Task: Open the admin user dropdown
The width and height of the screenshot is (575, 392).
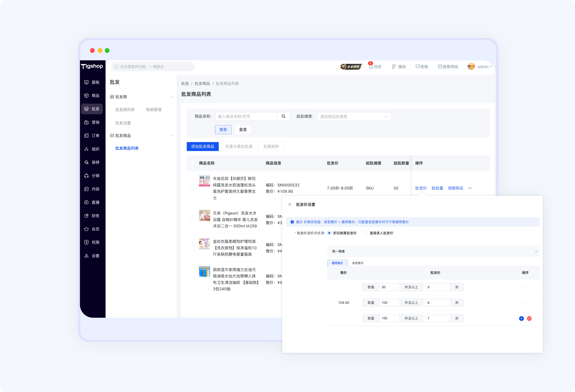Action: [x=480, y=67]
